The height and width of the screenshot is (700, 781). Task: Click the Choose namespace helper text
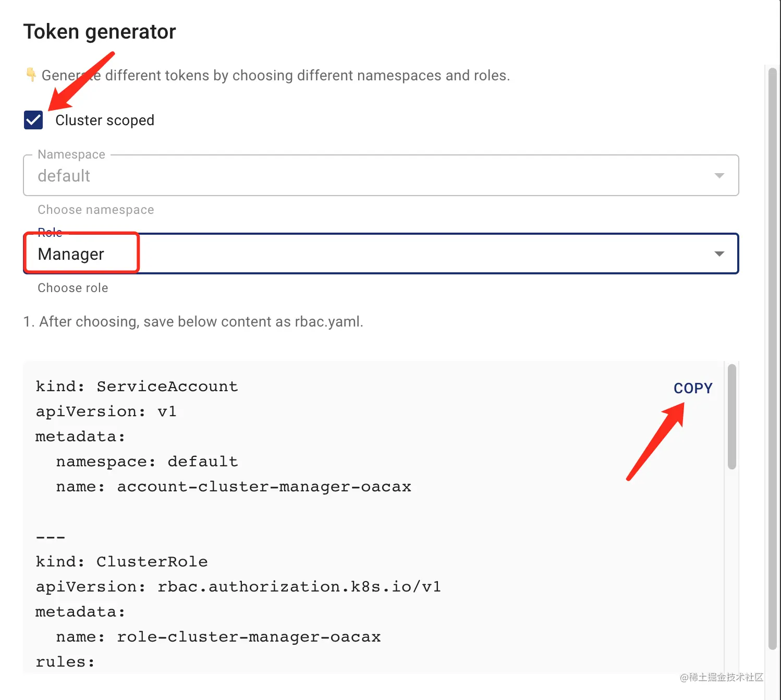(x=96, y=210)
